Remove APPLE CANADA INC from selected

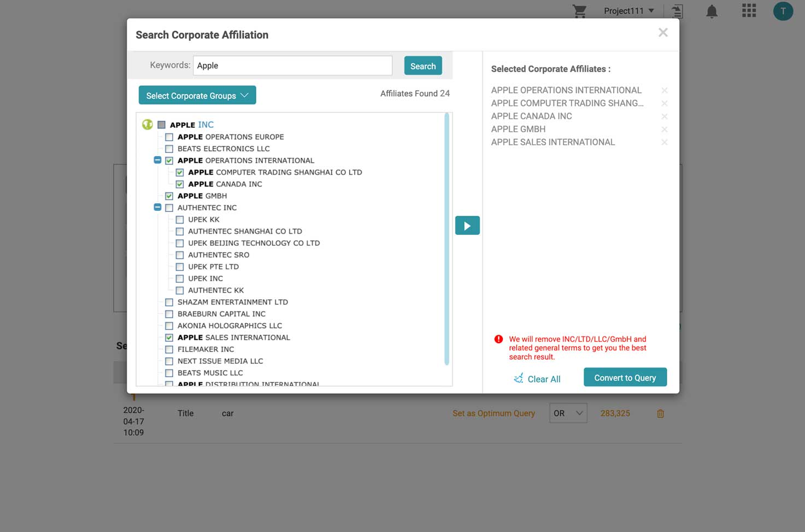click(665, 116)
